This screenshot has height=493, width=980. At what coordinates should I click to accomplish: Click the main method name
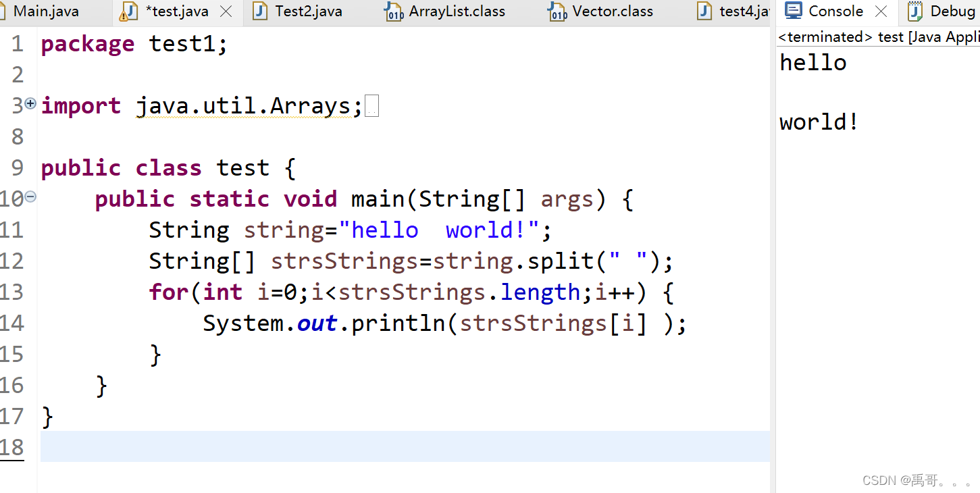point(378,199)
